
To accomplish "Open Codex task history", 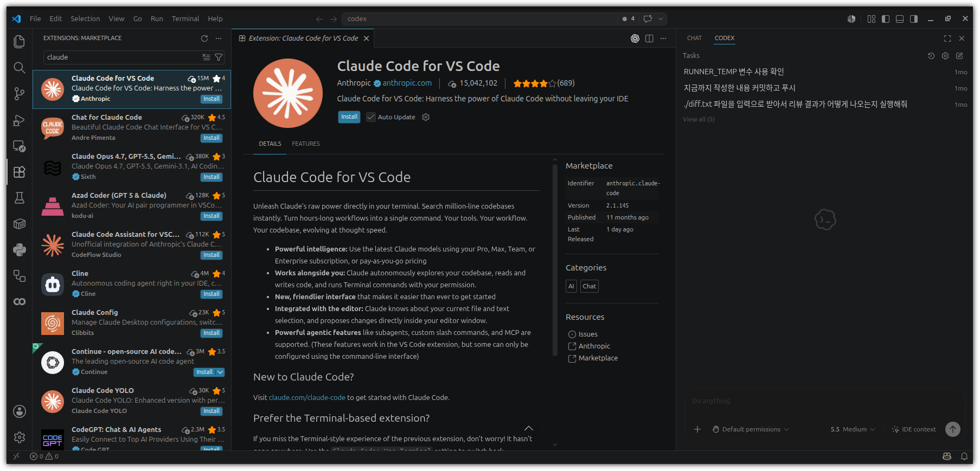I will tap(931, 56).
